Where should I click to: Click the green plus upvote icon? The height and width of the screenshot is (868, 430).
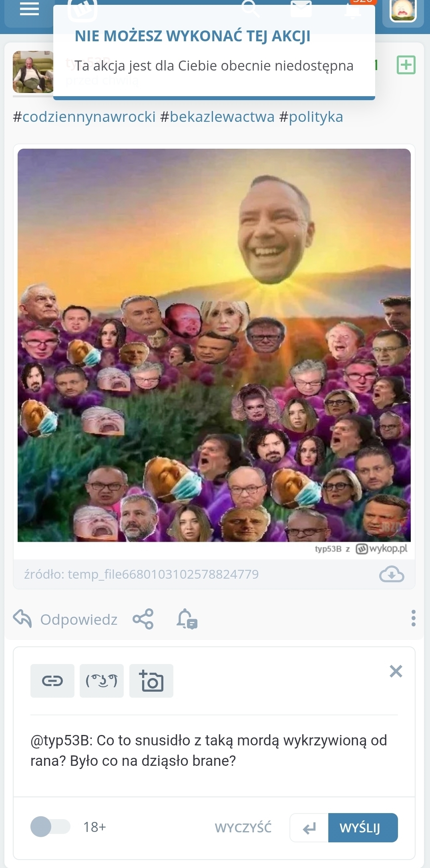[406, 65]
